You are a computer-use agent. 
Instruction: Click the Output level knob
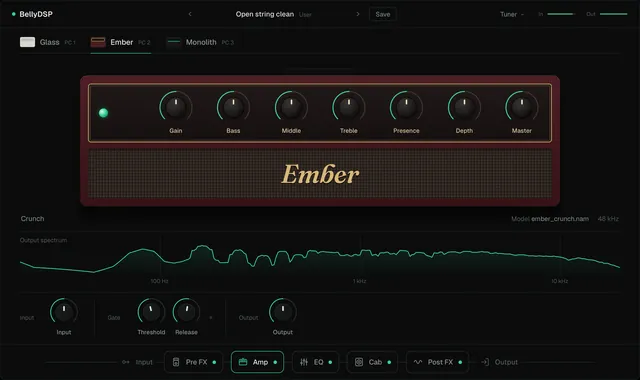coord(283,312)
